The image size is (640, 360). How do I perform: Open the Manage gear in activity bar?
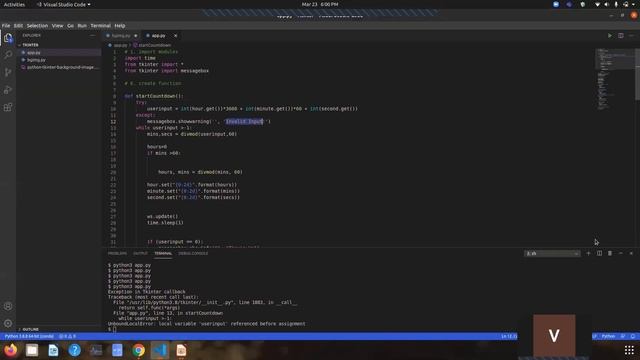point(8,323)
